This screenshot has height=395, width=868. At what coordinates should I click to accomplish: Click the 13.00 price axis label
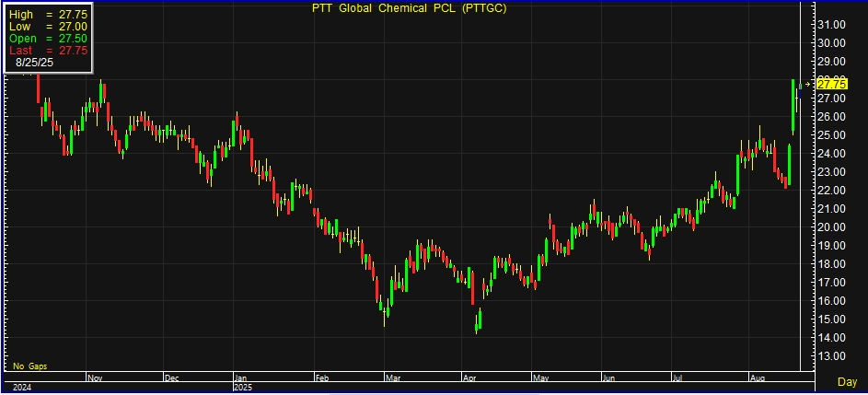(x=831, y=356)
